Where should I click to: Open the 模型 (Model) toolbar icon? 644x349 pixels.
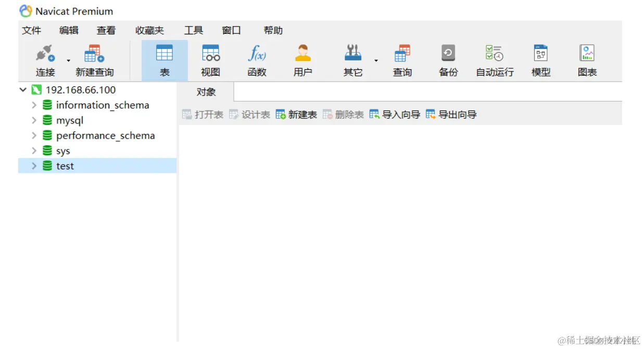tap(541, 61)
